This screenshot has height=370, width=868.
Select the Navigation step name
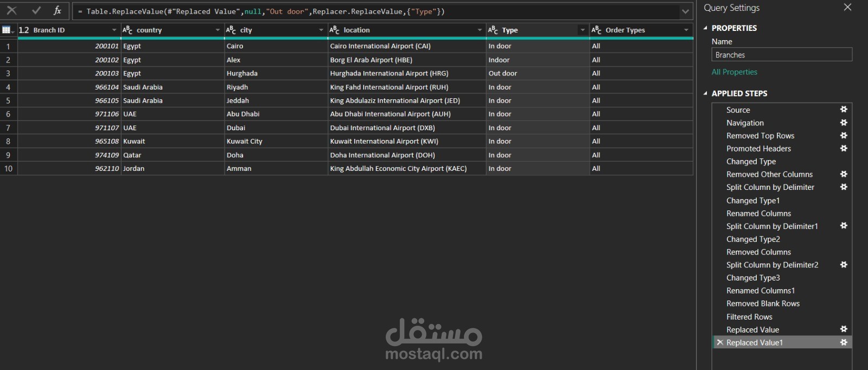click(x=745, y=123)
